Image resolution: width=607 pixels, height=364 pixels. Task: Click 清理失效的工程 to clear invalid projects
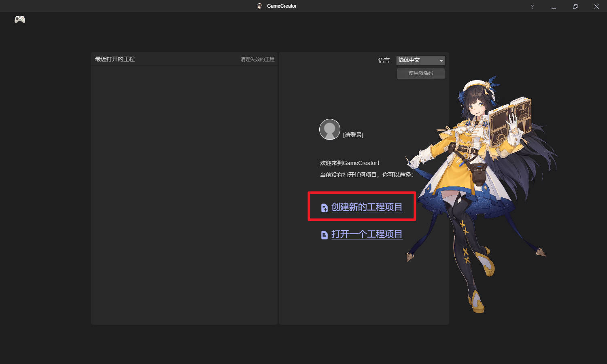coord(257,59)
